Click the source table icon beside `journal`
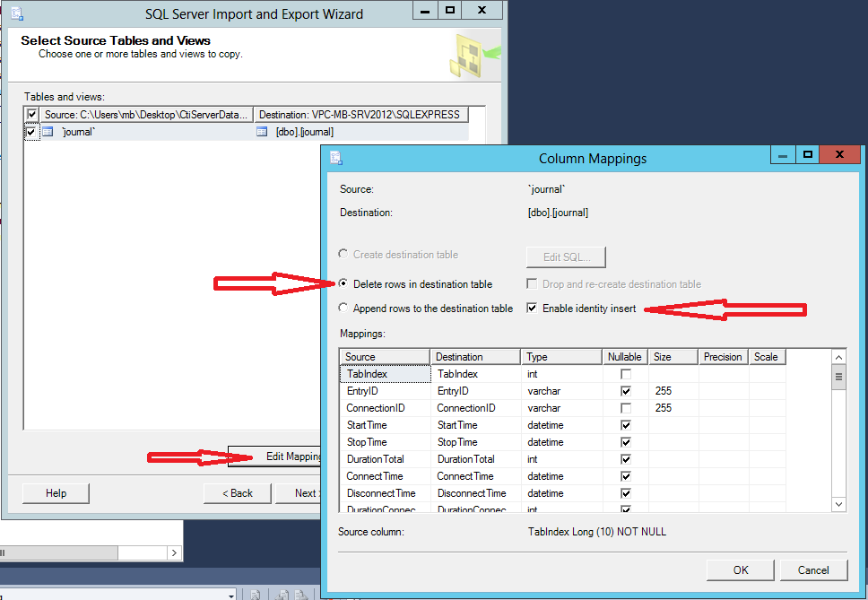 pos(48,132)
